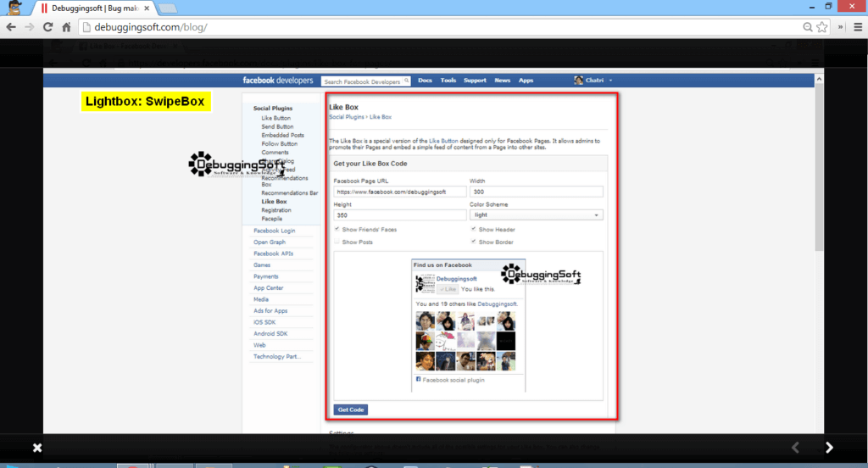
Task: Reload the page with the refresh icon
Action: click(48, 27)
